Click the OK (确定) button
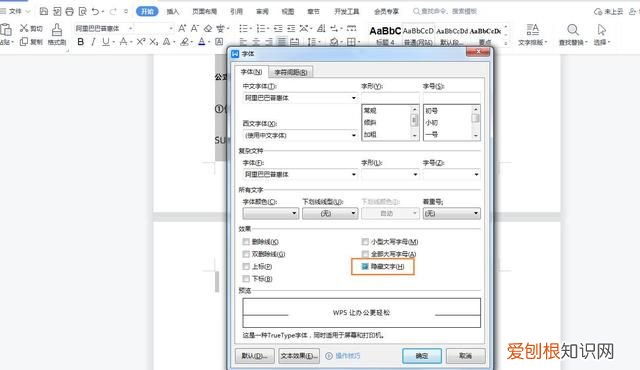This screenshot has height=370, width=640. 422,356
